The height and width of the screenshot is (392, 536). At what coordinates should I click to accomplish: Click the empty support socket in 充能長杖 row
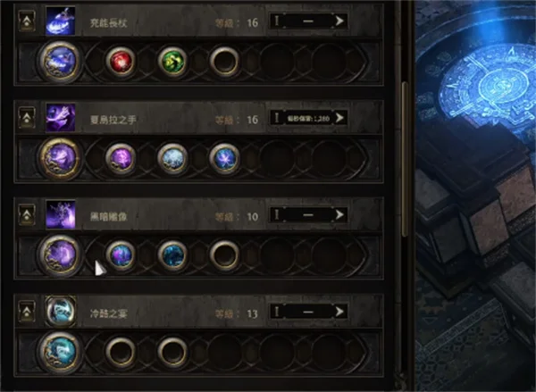click(x=224, y=62)
